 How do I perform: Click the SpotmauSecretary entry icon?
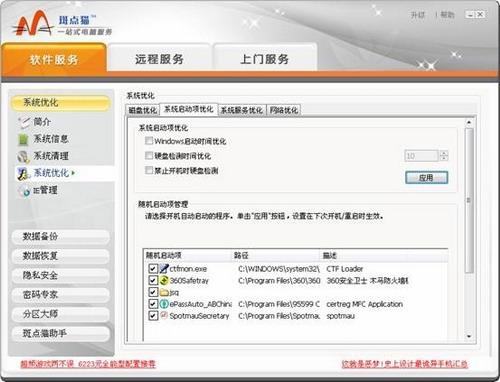164,315
